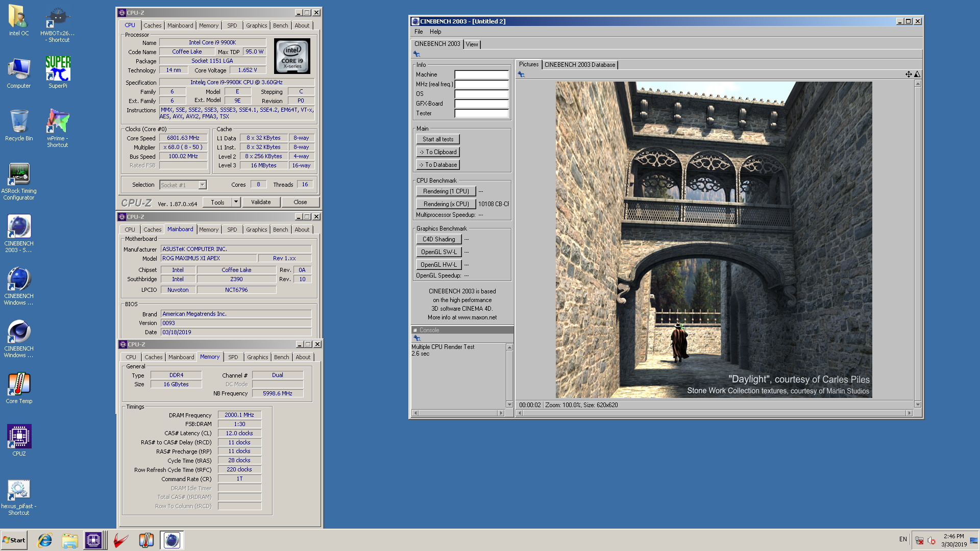Open Caches tab in top CPU-Z window
This screenshot has height=551, width=980.
point(152,26)
